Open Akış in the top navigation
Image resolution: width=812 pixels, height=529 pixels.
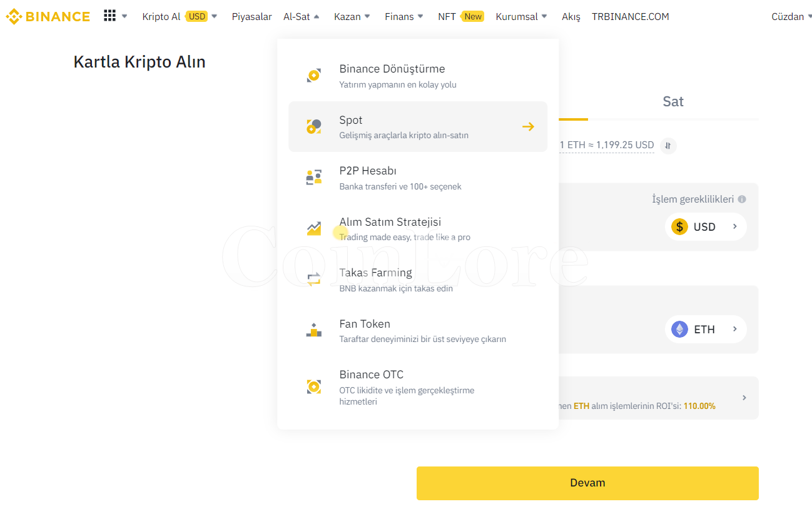tap(571, 16)
